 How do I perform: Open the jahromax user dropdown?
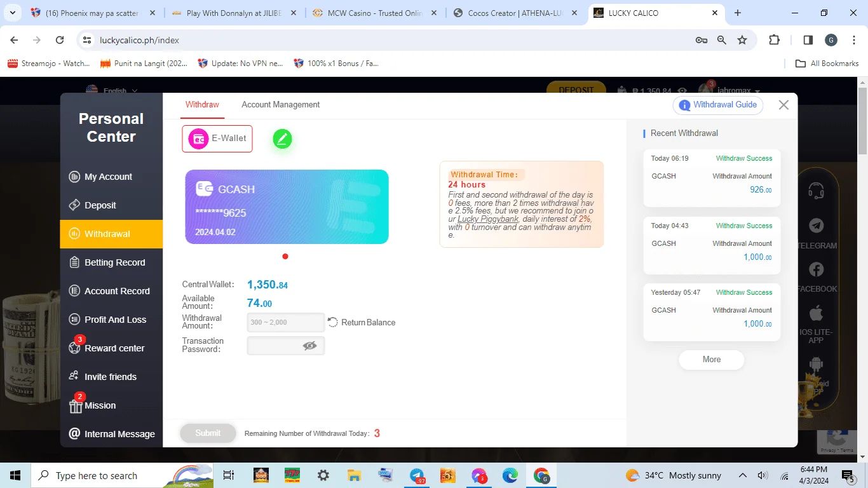(730, 91)
